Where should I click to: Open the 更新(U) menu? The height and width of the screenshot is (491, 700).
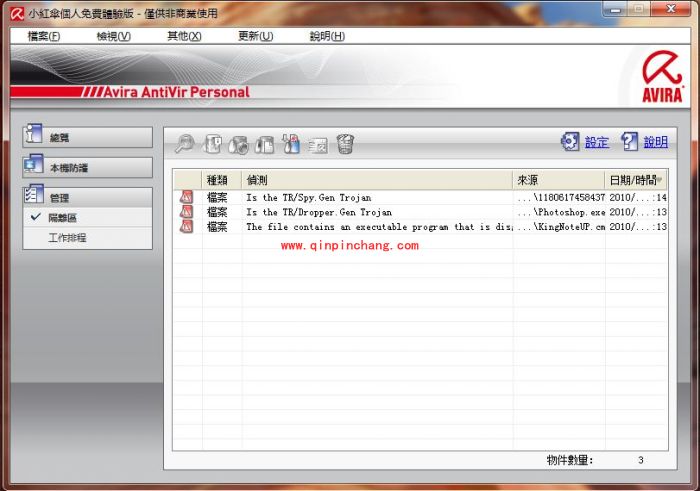tap(255, 36)
